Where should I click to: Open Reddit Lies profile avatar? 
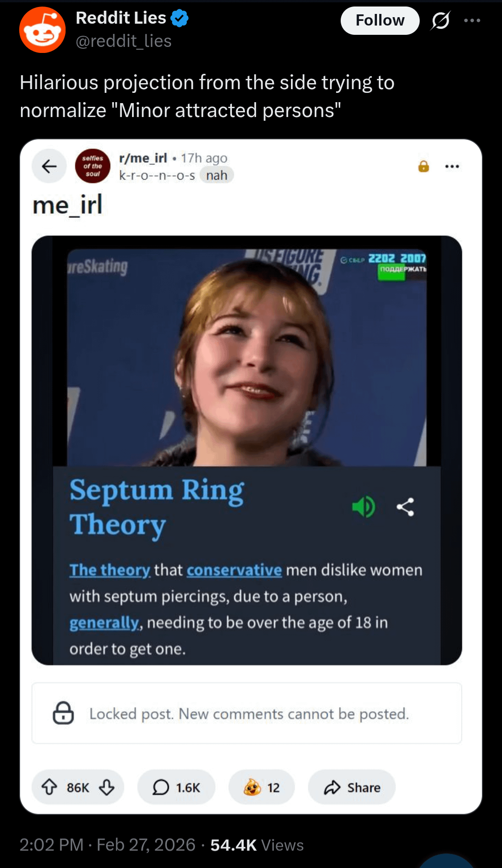(42, 30)
